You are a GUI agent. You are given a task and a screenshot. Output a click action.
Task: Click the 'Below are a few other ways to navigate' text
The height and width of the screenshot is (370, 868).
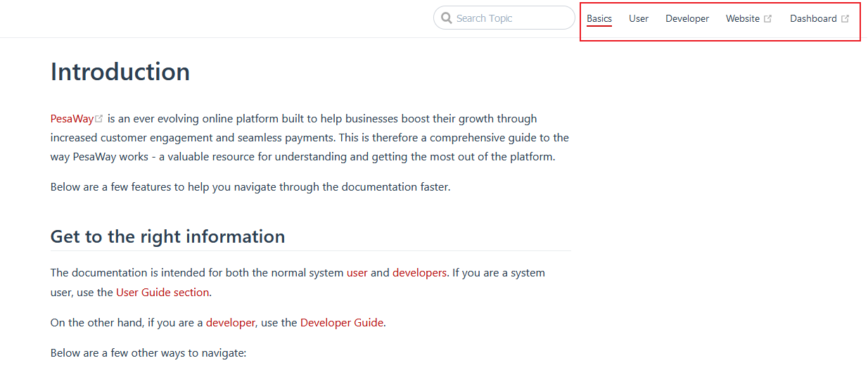coord(148,352)
